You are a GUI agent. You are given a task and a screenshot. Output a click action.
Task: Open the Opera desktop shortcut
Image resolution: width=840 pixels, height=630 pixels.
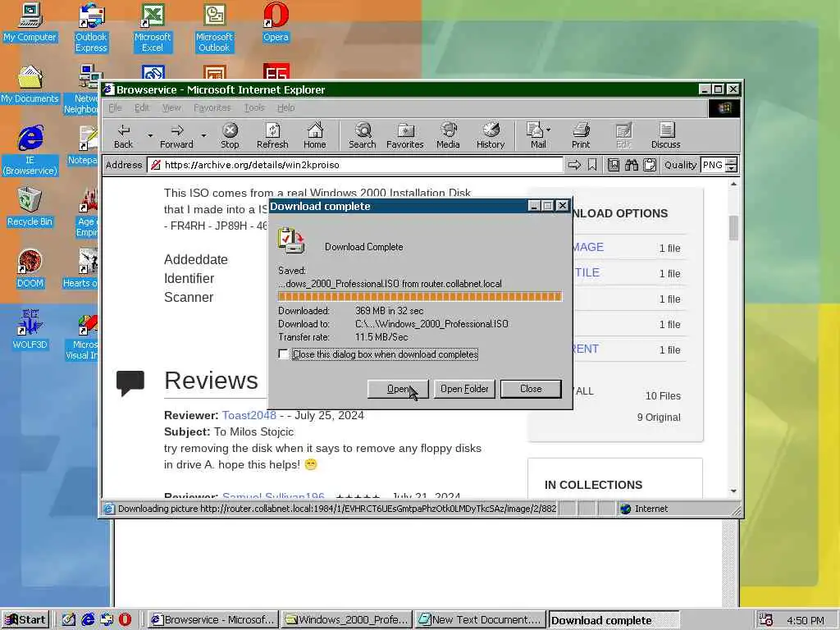pos(276,22)
